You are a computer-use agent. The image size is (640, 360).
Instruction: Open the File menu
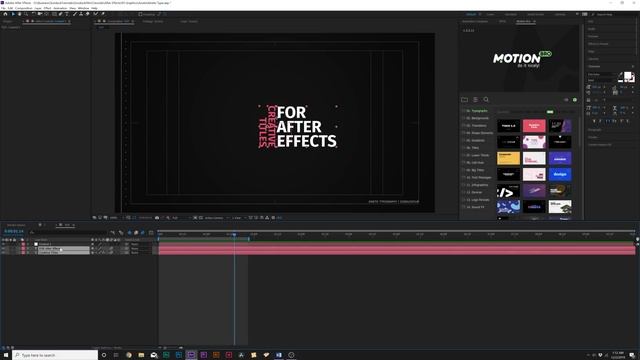click(4, 8)
